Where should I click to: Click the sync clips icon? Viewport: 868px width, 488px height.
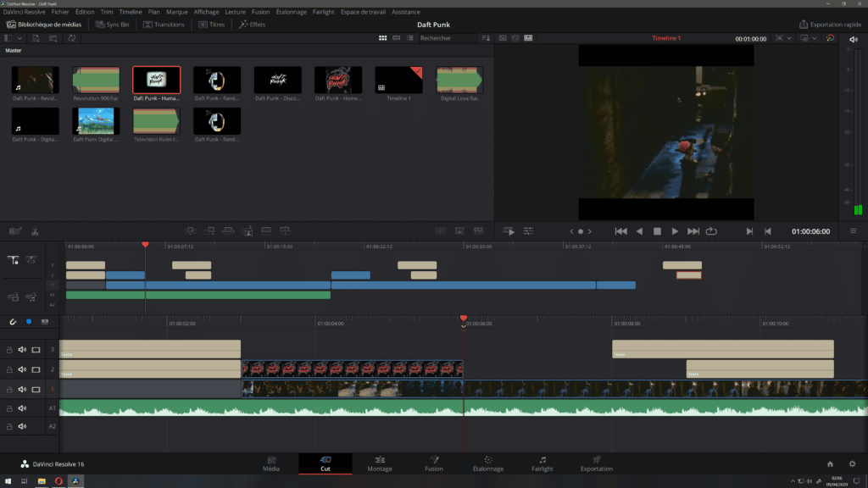coord(72,38)
